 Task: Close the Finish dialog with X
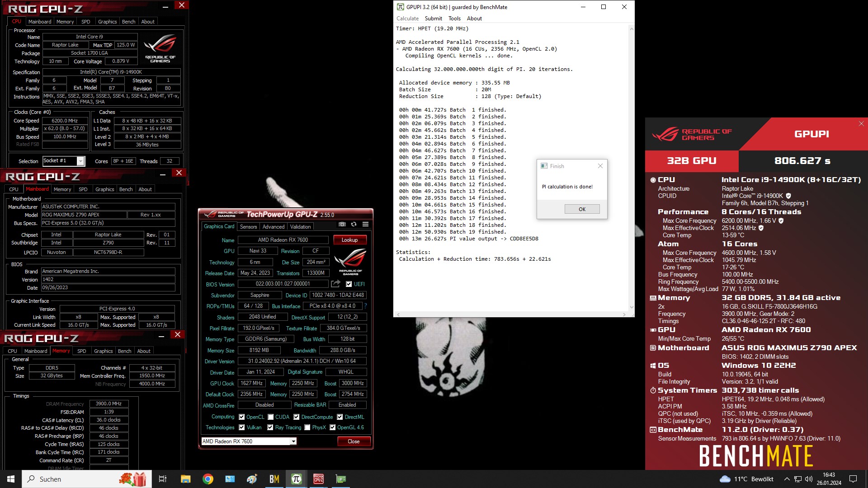(600, 166)
